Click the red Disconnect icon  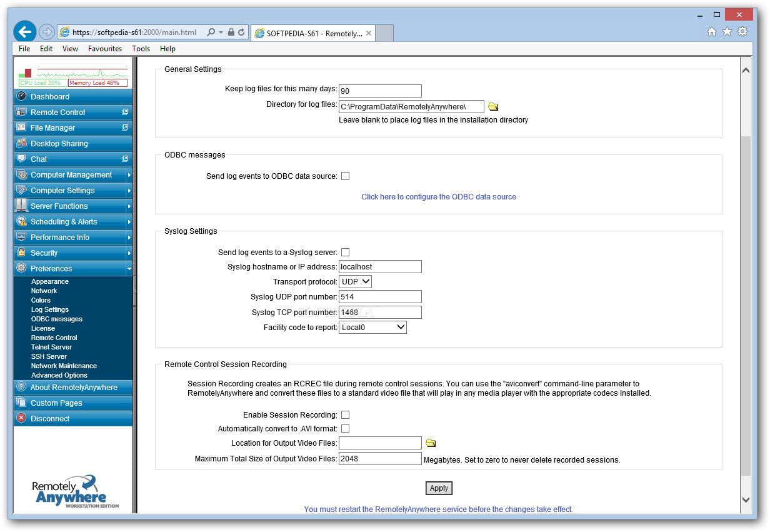(21, 418)
